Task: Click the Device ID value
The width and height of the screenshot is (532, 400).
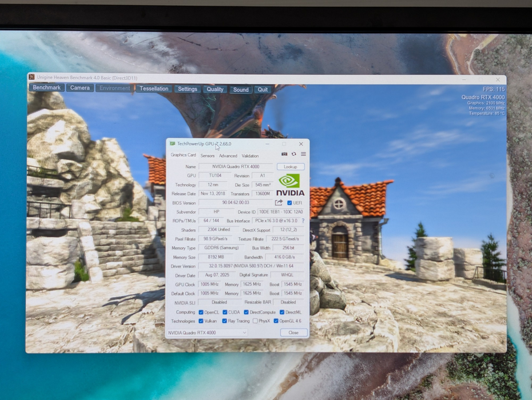Action: tap(281, 212)
